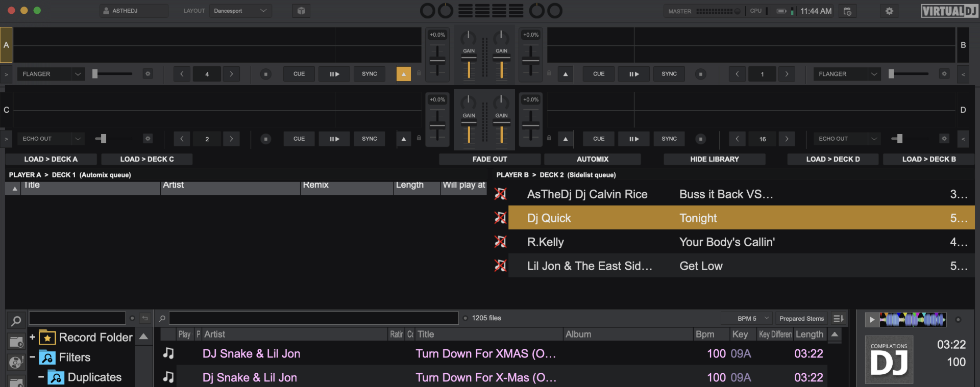
Task: Click FADE OUT button
Action: tap(489, 159)
